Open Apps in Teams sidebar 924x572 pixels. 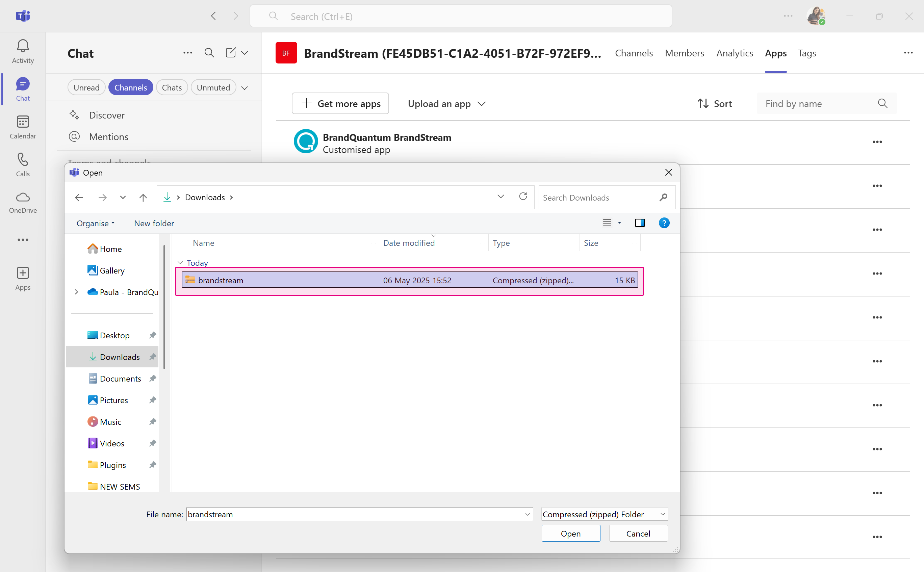click(x=23, y=279)
